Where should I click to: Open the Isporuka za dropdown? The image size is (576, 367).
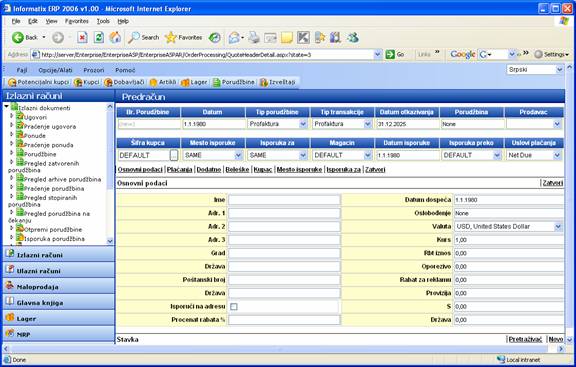coord(303,155)
